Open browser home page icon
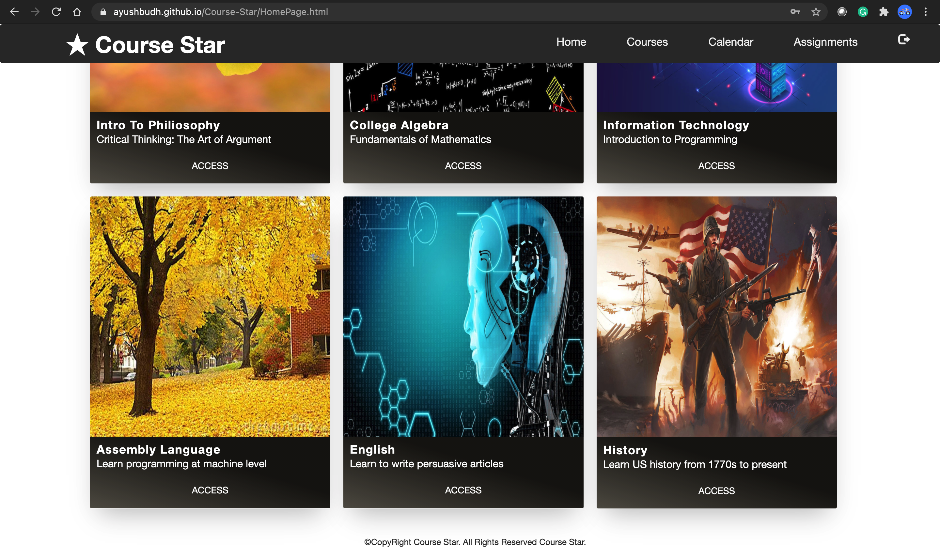 pos(77,12)
